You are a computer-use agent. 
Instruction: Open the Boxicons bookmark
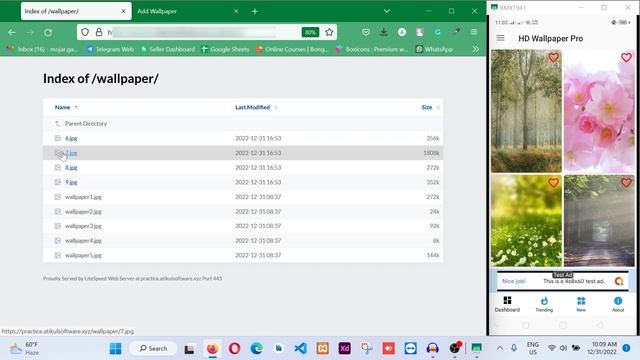click(x=372, y=49)
